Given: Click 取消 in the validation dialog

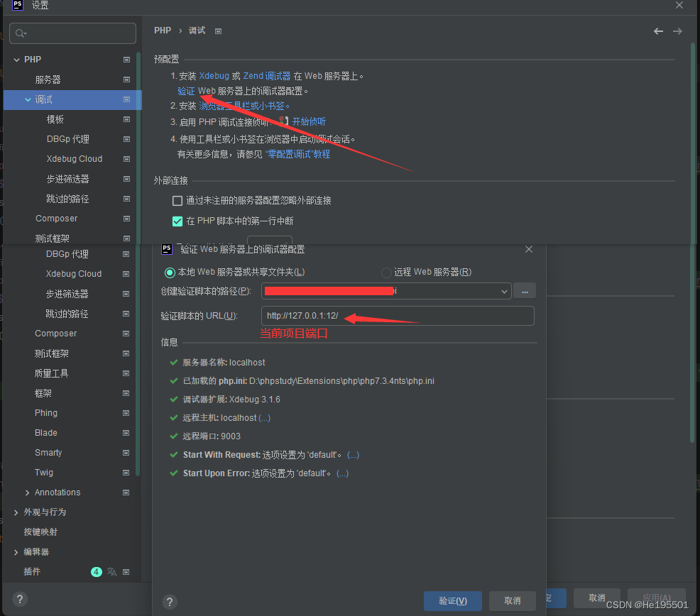Looking at the screenshot, I should point(513,601).
